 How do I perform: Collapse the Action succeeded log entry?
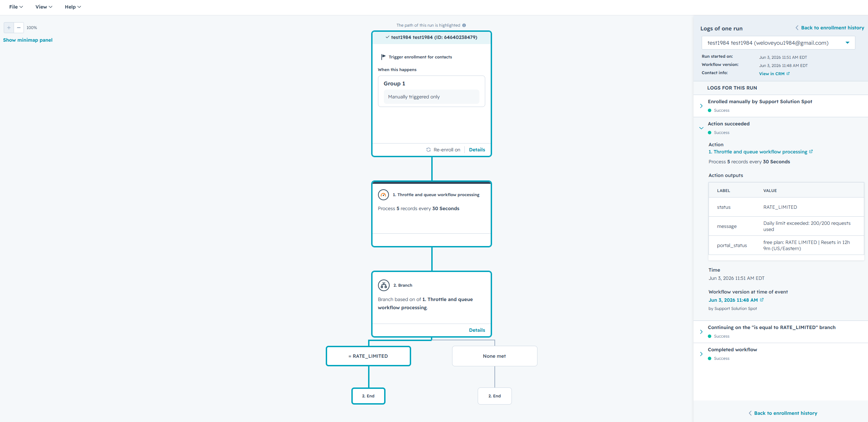pyautogui.click(x=701, y=128)
